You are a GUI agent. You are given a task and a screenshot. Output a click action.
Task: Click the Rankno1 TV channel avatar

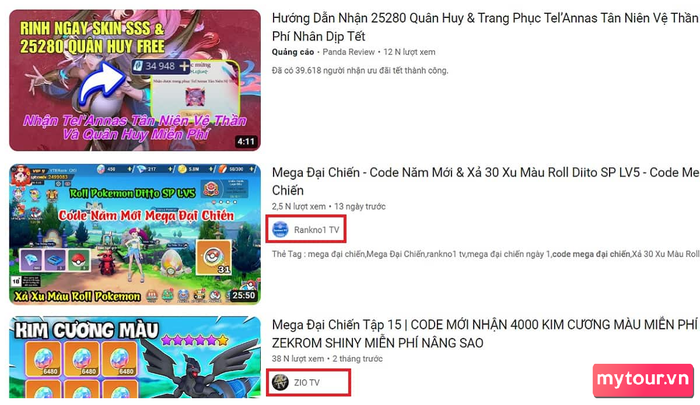point(280,230)
